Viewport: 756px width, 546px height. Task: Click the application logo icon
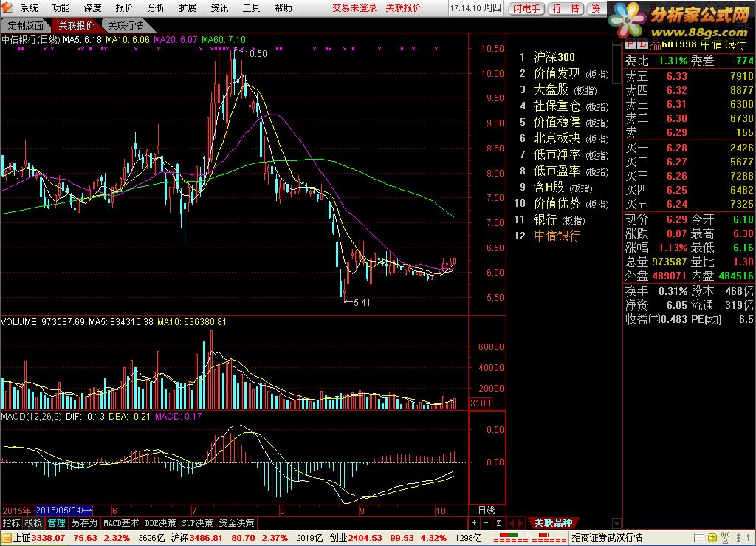(7, 7)
